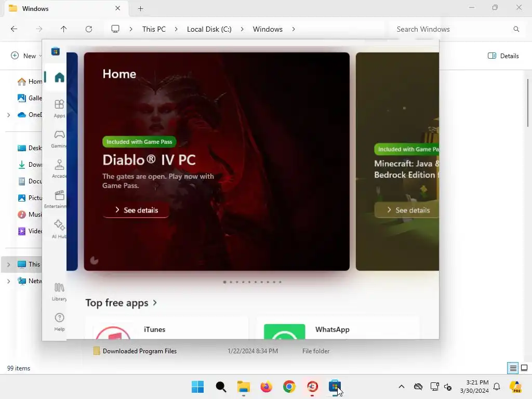Viewport: 532px width, 399px height.
Task: Toggle the Details pane button
Action: 503,56
